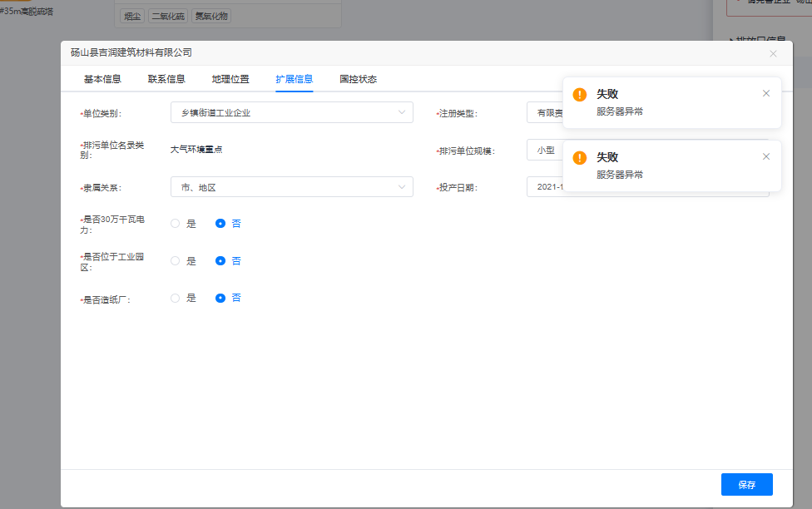Click the 氮氧化物 tag in background page
Screen dimensions: 812x509
(x=211, y=16)
